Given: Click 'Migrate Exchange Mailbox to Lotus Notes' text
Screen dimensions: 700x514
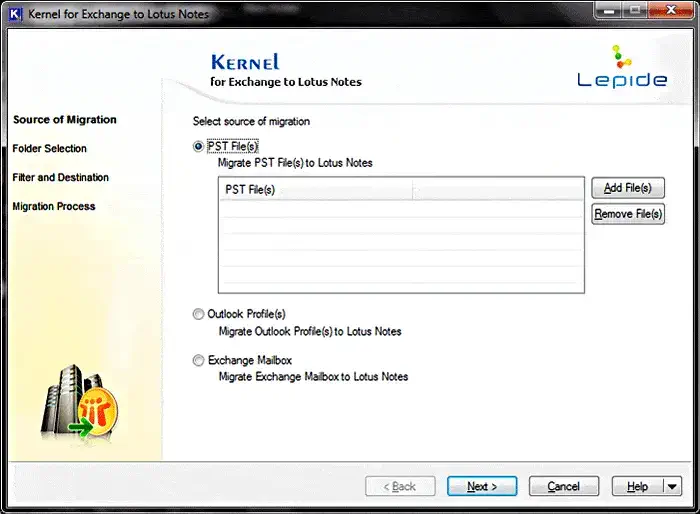Looking at the screenshot, I should point(313,377).
